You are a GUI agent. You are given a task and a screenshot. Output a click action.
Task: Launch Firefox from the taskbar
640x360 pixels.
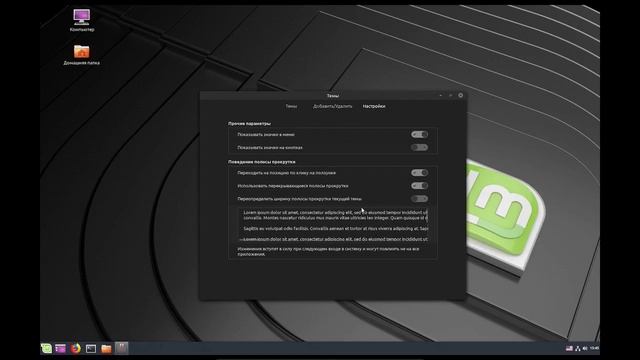pyautogui.click(x=76, y=348)
